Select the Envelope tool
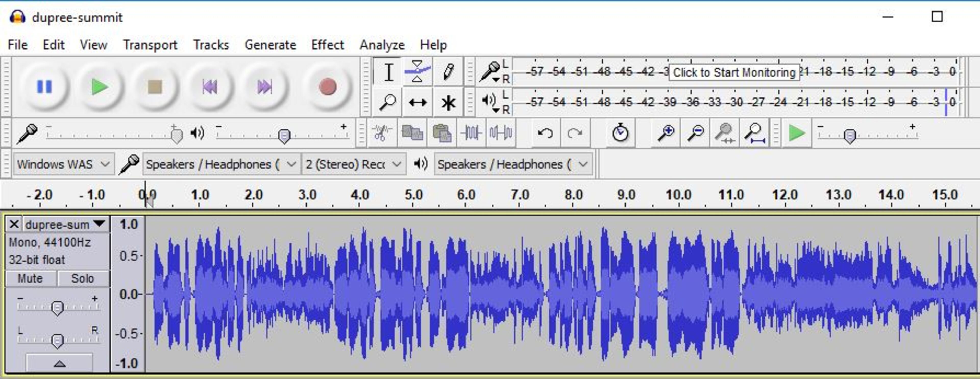 click(417, 72)
